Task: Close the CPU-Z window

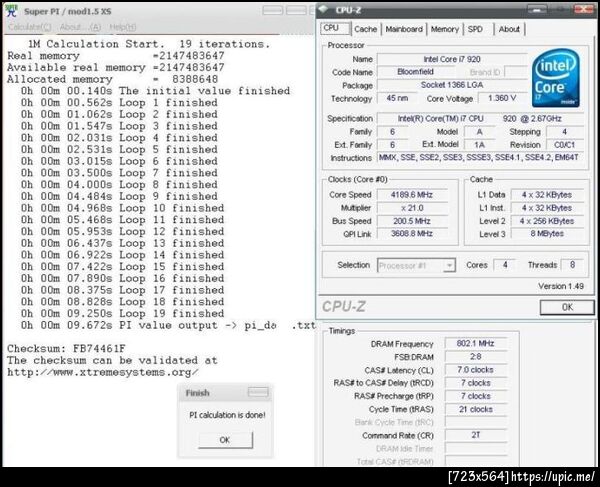Action: [583, 10]
